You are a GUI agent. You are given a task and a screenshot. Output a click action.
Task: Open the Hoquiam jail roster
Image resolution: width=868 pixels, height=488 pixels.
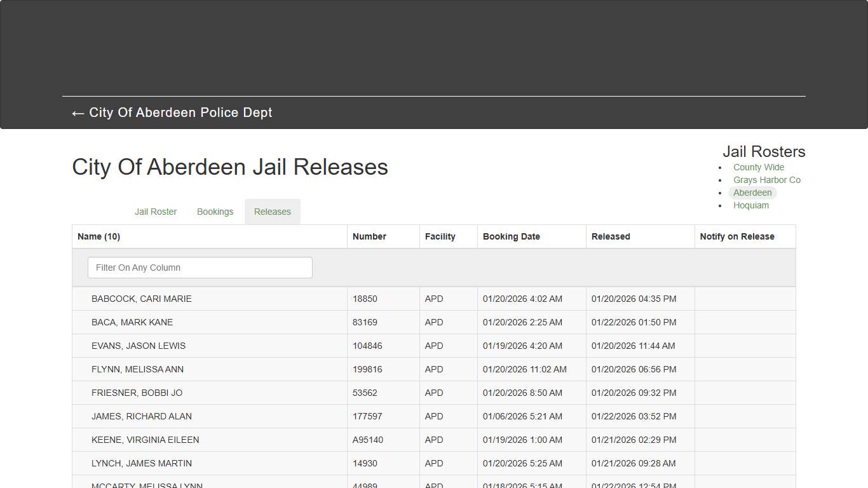[x=751, y=205]
